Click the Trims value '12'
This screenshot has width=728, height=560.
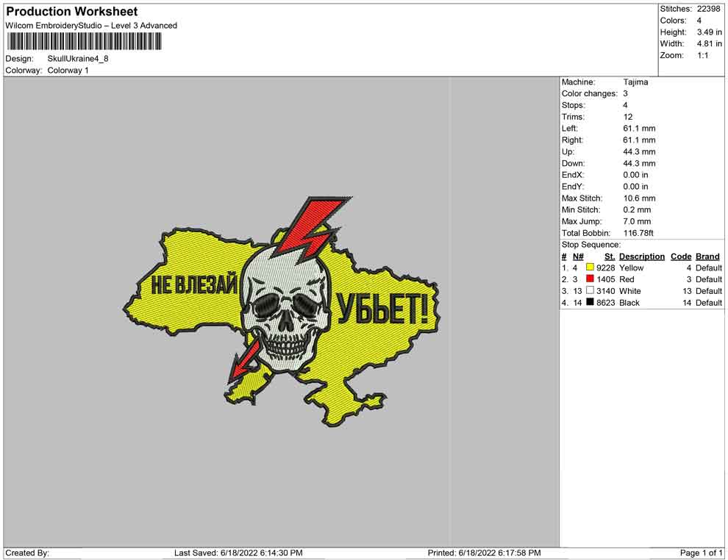[x=628, y=117]
